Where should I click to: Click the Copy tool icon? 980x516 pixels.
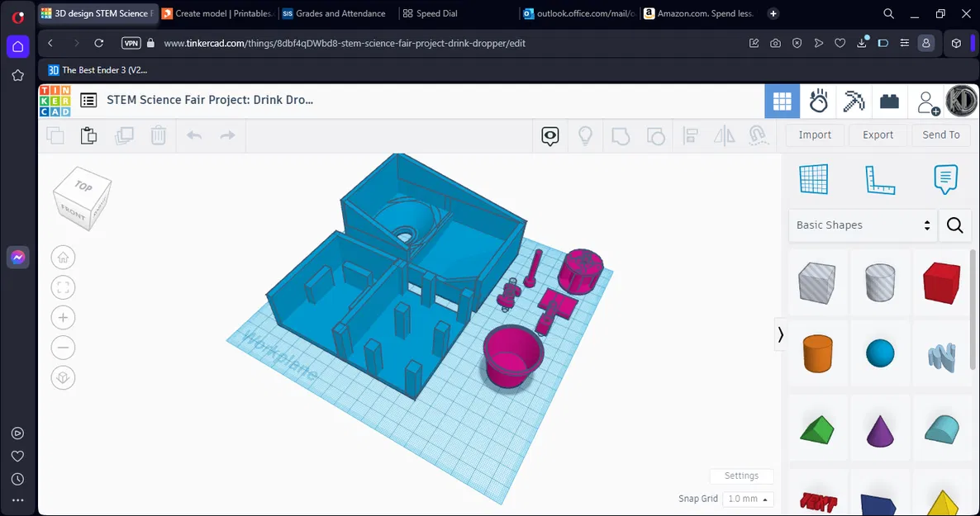point(55,135)
